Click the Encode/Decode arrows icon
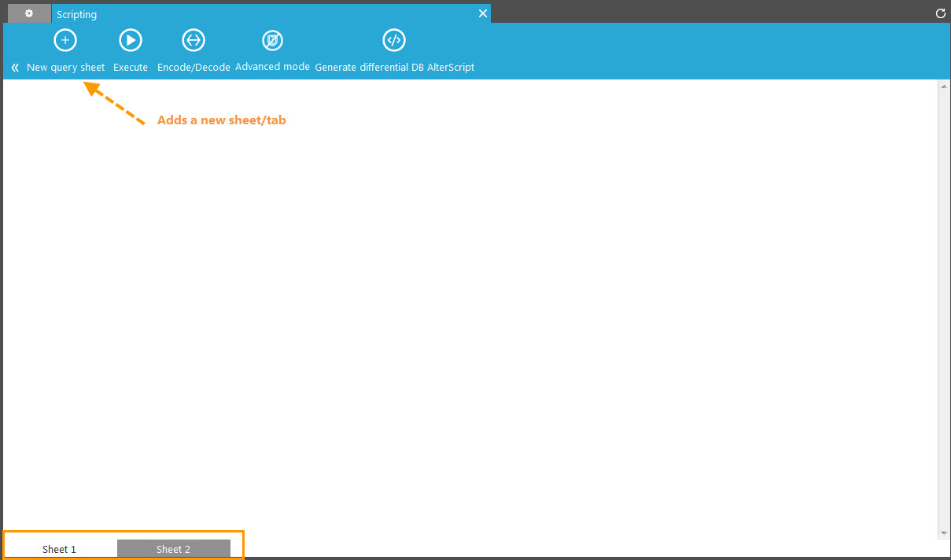This screenshot has height=560, width=951. (194, 40)
